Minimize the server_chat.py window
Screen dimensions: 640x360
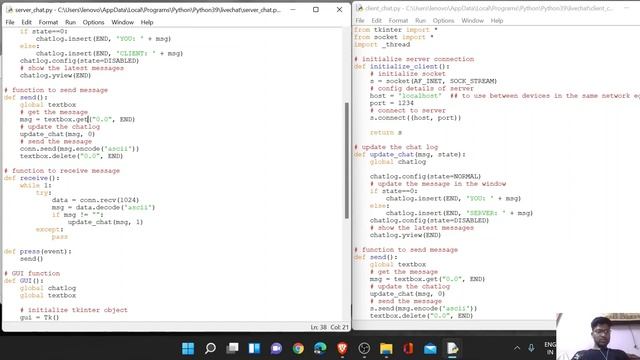(x=293, y=9)
